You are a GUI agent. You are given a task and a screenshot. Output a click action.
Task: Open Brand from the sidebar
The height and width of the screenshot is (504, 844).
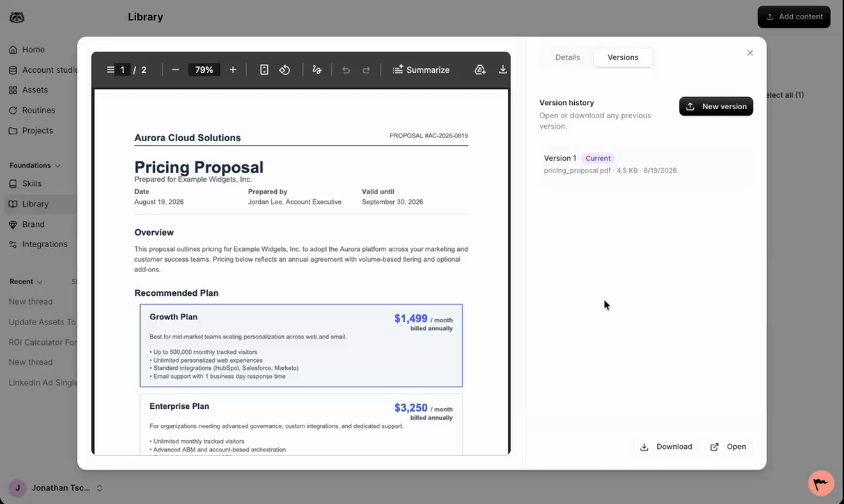(33, 224)
